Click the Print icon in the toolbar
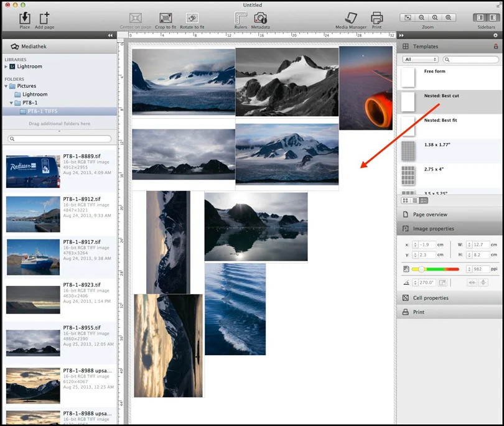Screen dimensions: 504x426 (376, 18)
